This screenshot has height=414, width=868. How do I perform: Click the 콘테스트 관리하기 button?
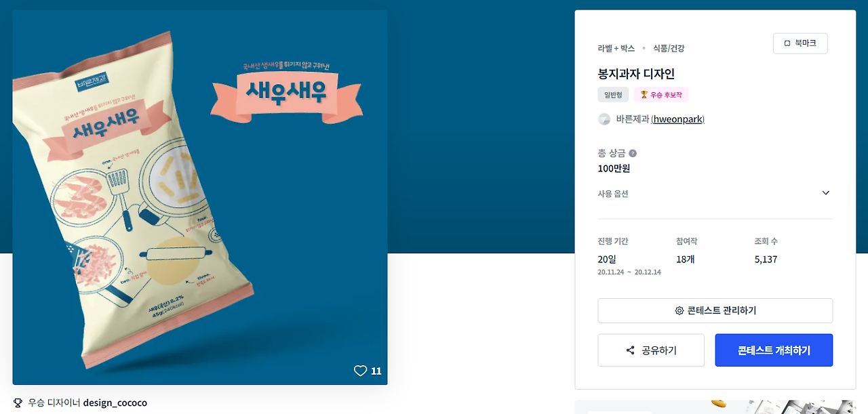pos(715,311)
